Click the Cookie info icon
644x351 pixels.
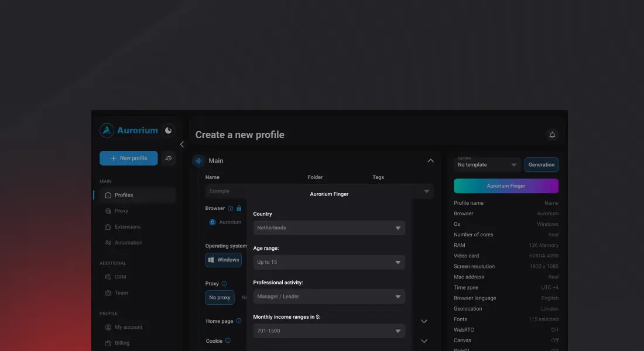[x=228, y=340]
